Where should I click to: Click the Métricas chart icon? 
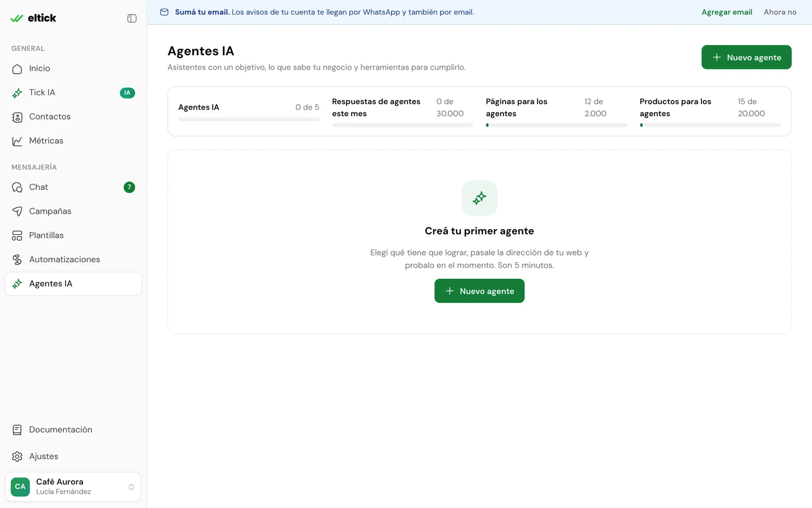(x=17, y=141)
